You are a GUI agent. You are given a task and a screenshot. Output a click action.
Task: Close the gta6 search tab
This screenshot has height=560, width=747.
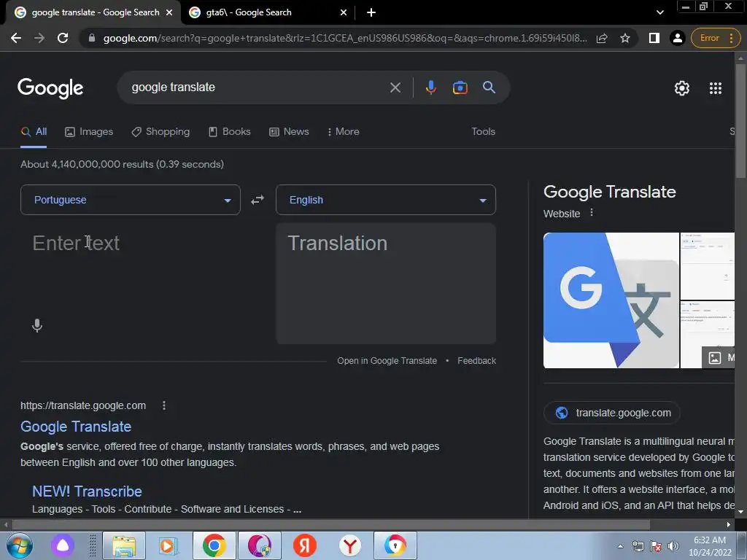[x=344, y=12]
